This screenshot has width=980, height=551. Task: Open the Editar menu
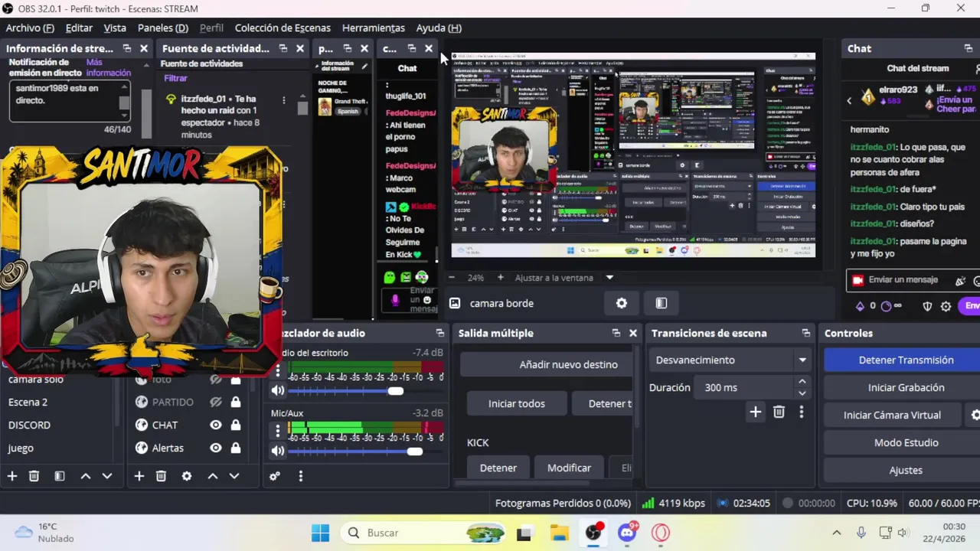(79, 28)
